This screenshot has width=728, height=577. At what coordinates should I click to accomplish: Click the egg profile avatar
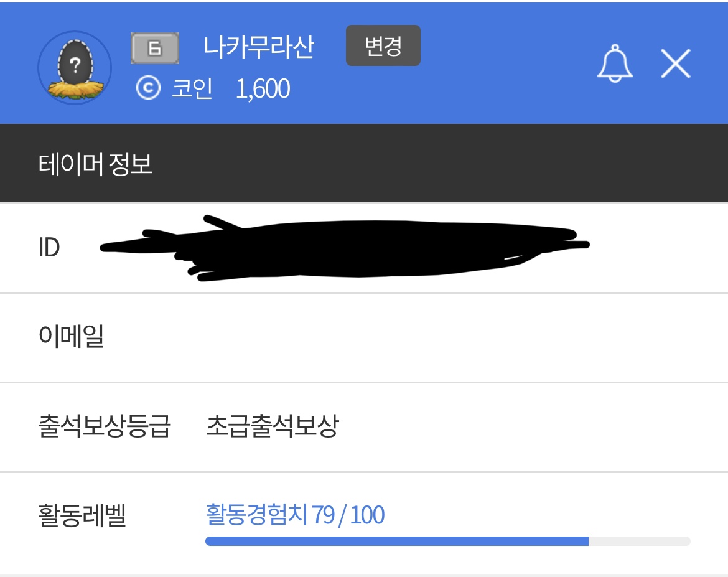pos(75,67)
